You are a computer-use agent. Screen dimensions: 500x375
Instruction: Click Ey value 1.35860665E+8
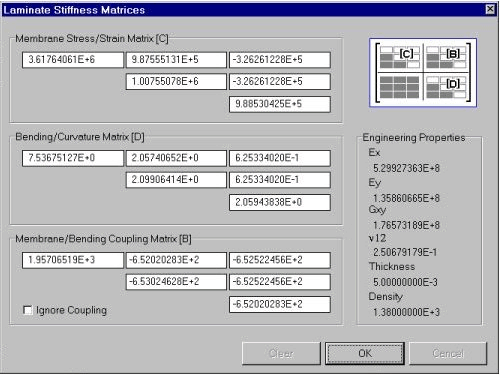pos(406,198)
